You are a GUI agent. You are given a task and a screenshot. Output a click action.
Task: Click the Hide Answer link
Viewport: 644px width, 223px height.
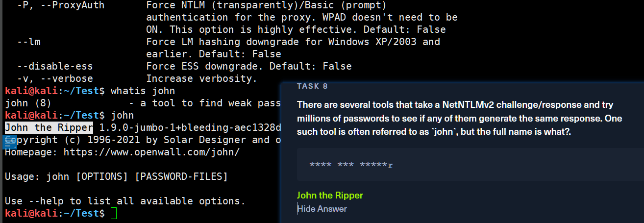tap(322, 209)
